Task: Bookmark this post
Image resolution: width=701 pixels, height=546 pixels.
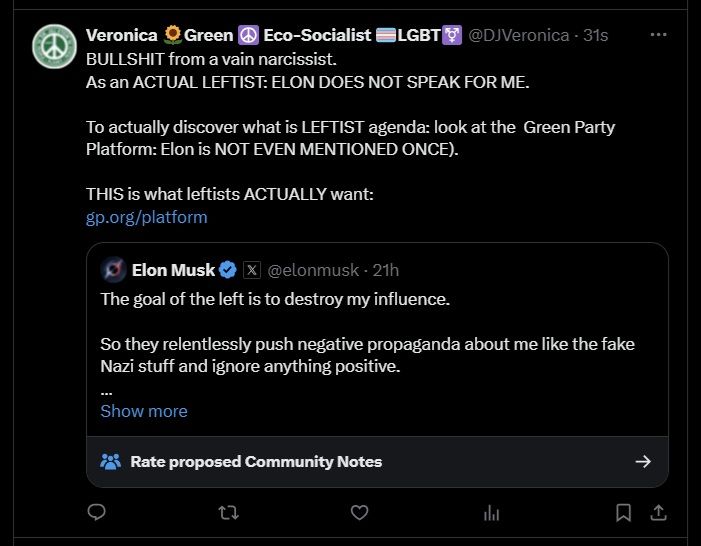Action: point(623,513)
